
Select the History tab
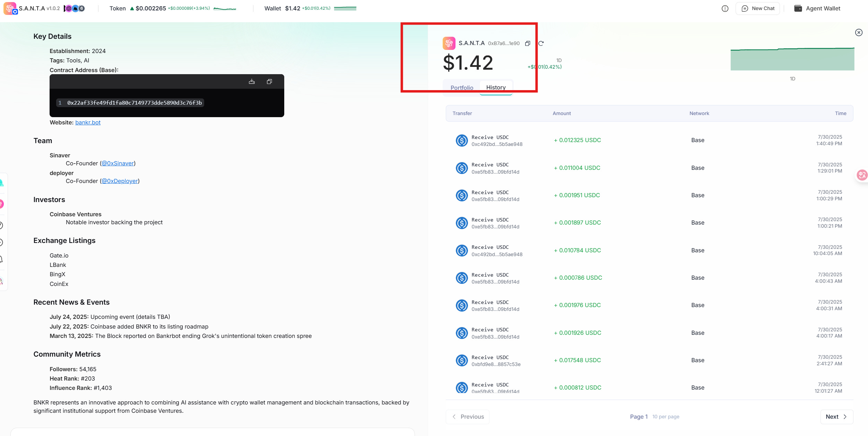click(496, 87)
